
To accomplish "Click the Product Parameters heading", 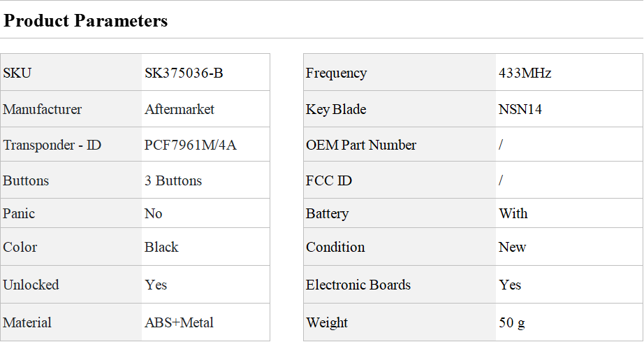I will tap(85, 20).
